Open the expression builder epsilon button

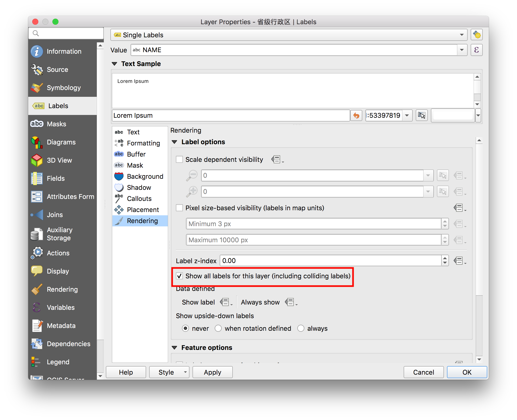pyautogui.click(x=476, y=50)
